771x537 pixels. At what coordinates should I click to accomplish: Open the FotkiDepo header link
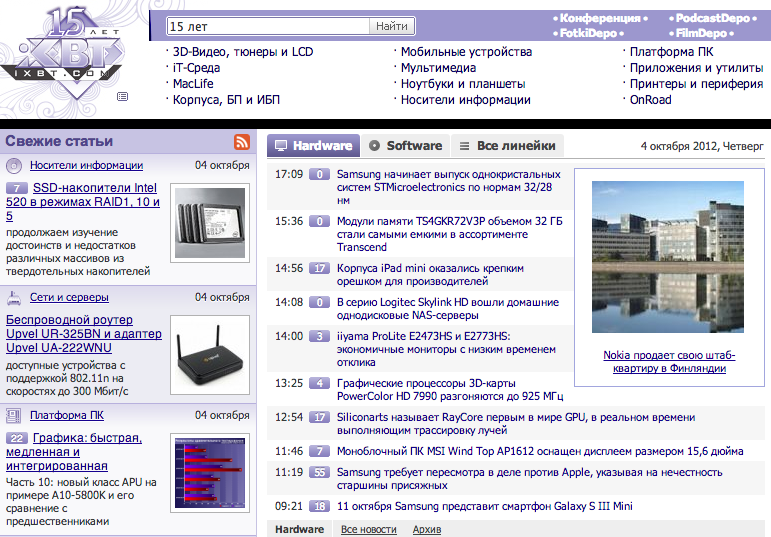(588, 33)
